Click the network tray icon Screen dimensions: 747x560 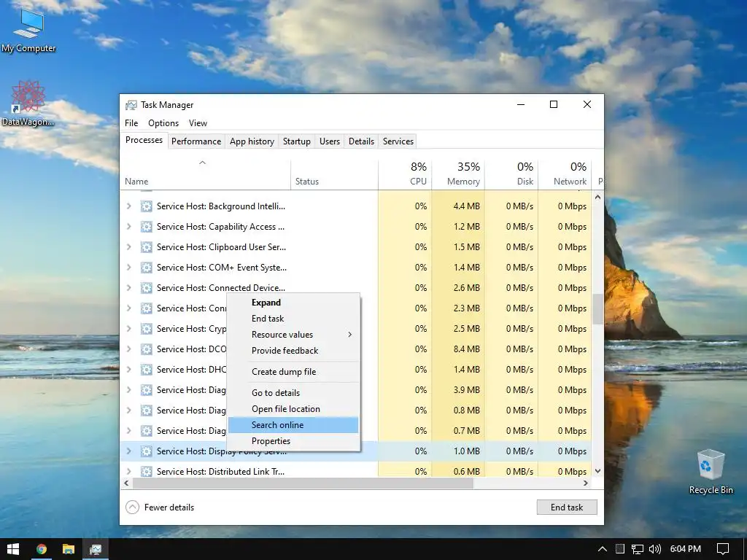637,549
